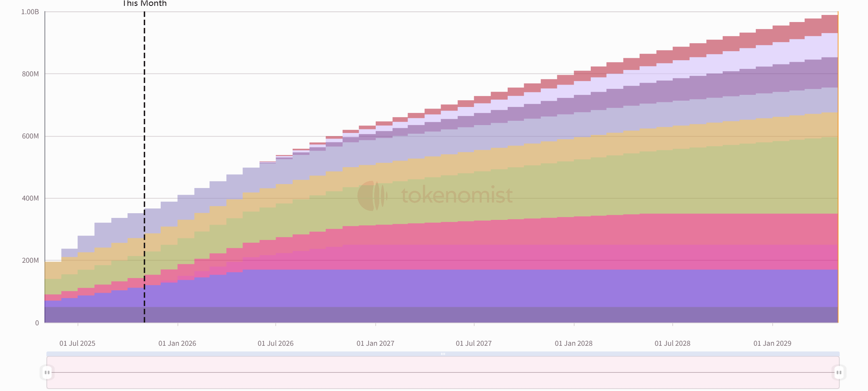Click the small grip dots above the range selector
The height and width of the screenshot is (391, 868).
click(x=443, y=354)
